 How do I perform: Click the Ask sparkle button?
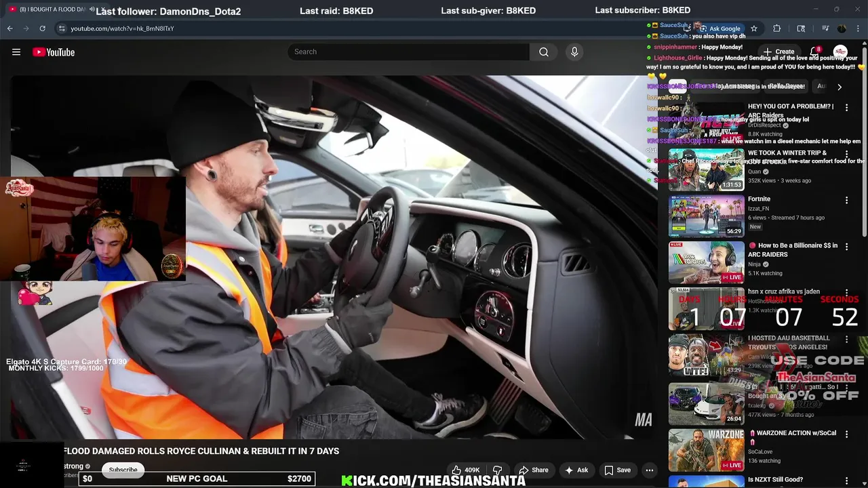pos(576,470)
